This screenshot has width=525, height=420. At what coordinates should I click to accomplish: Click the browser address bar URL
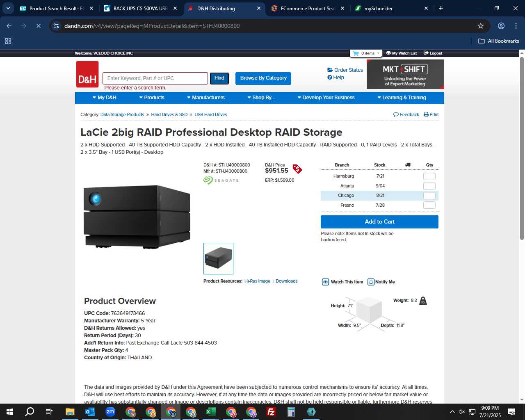(152, 26)
